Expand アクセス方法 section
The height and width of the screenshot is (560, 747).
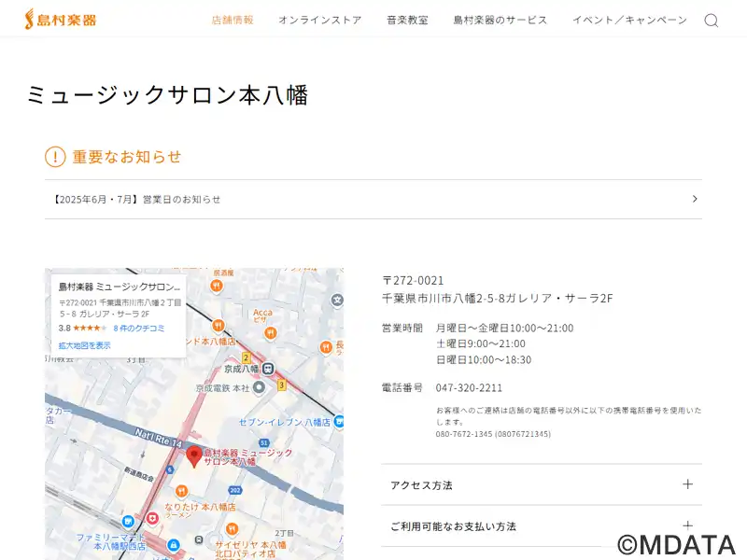pyautogui.click(x=542, y=484)
